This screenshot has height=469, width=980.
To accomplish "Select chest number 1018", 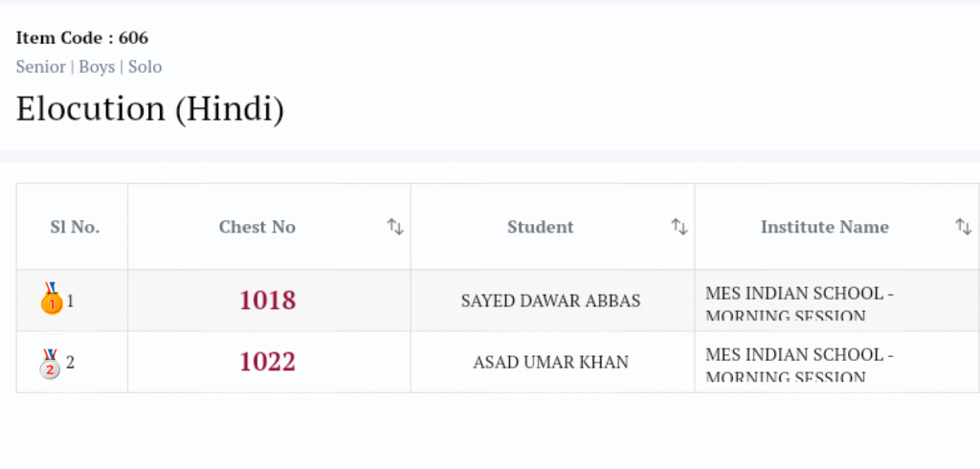I will (268, 301).
